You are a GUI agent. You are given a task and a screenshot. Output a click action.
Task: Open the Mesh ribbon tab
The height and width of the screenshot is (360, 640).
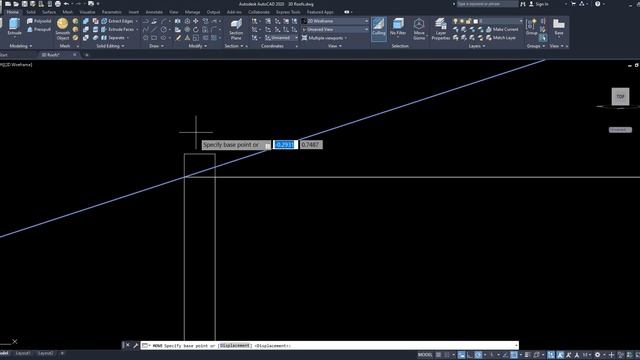pos(67,12)
